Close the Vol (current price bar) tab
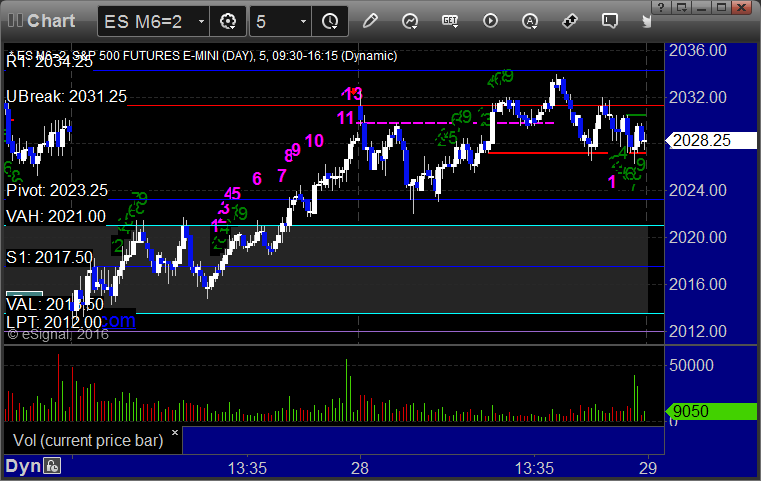Image resolution: width=761 pixels, height=481 pixels. point(175,432)
